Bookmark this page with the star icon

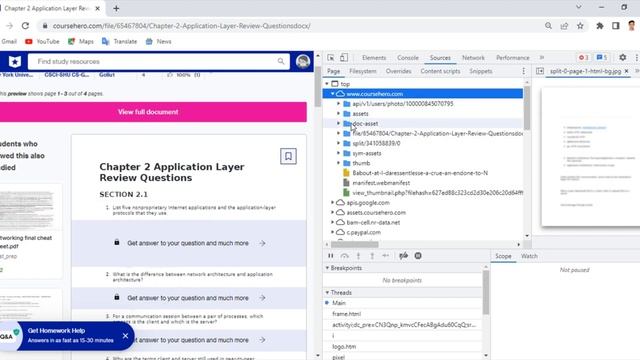(x=580, y=26)
